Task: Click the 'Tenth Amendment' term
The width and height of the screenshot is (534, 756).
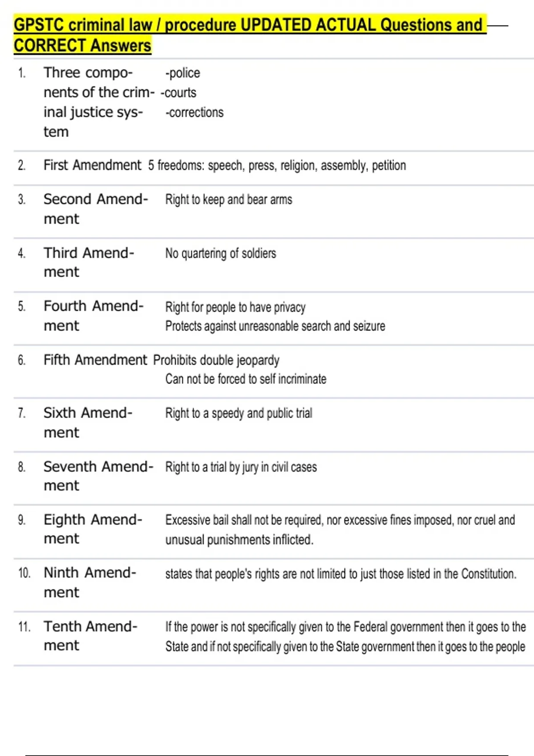Action: click(90, 635)
